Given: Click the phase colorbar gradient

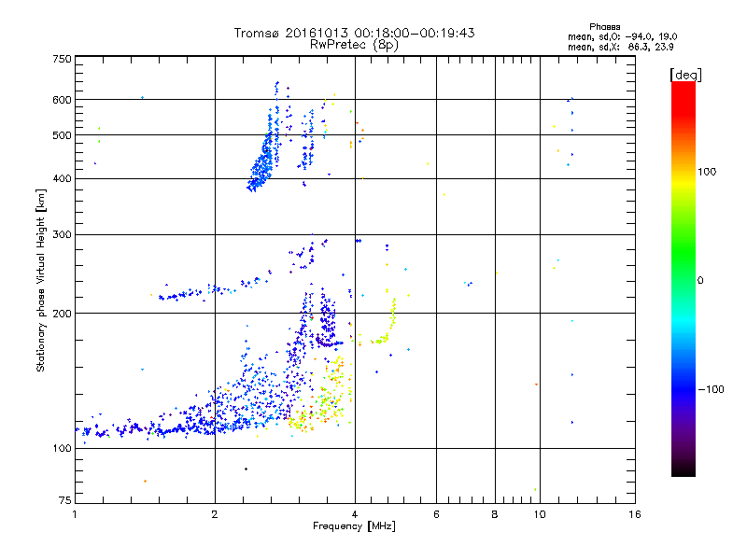Looking at the screenshot, I should click(x=684, y=278).
